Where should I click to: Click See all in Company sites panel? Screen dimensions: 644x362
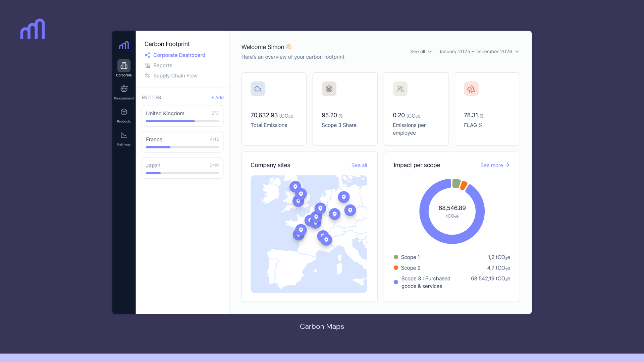359,165
